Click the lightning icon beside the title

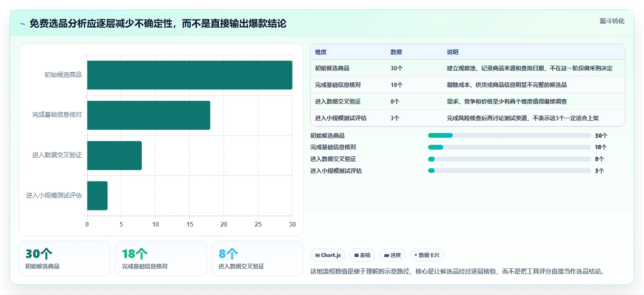pos(22,24)
